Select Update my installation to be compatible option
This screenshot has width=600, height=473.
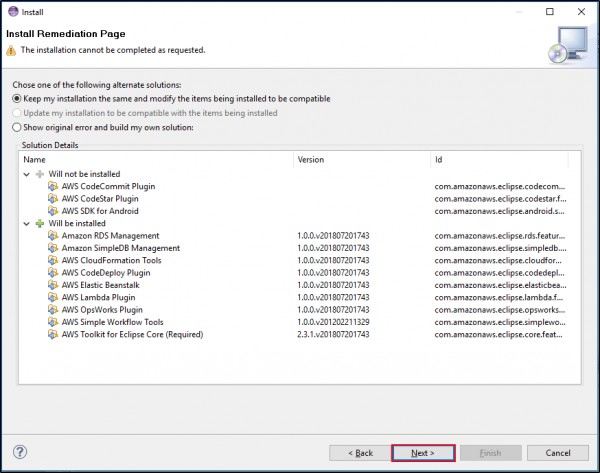pos(145,113)
